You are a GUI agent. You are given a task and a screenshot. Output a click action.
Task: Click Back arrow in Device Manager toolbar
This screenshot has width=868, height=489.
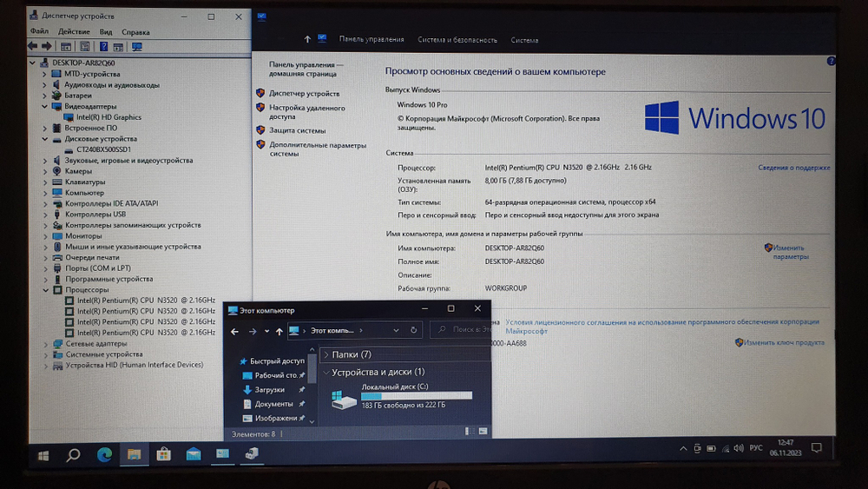33,47
